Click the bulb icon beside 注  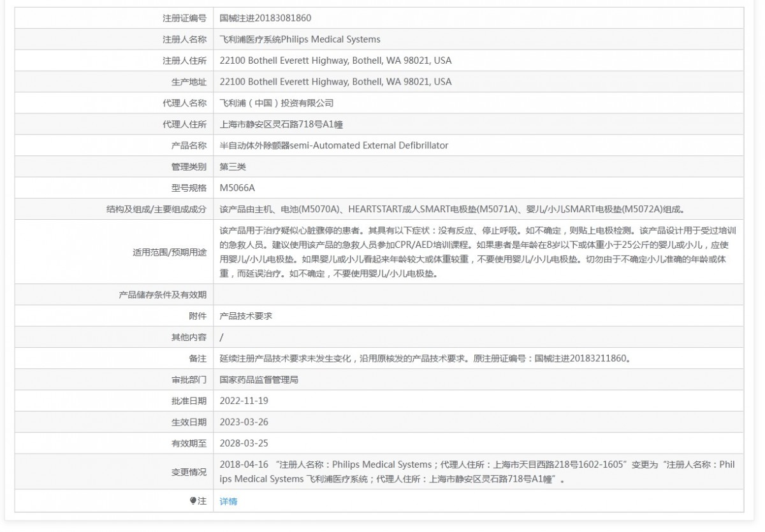click(193, 501)
